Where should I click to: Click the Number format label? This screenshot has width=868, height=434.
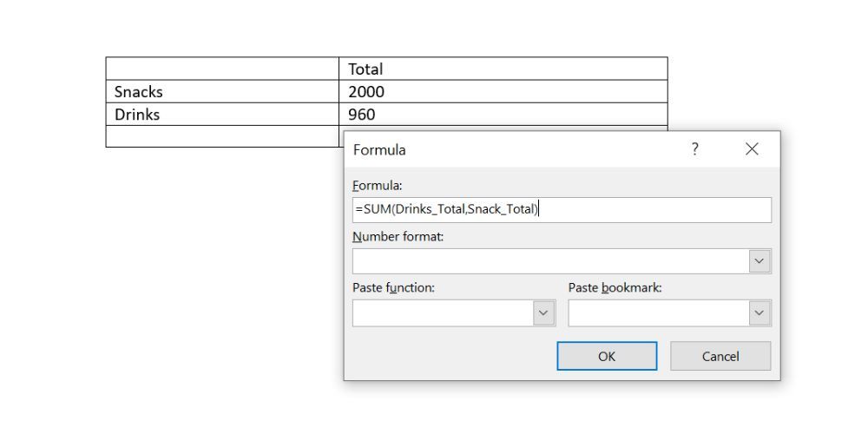(398, 237)
